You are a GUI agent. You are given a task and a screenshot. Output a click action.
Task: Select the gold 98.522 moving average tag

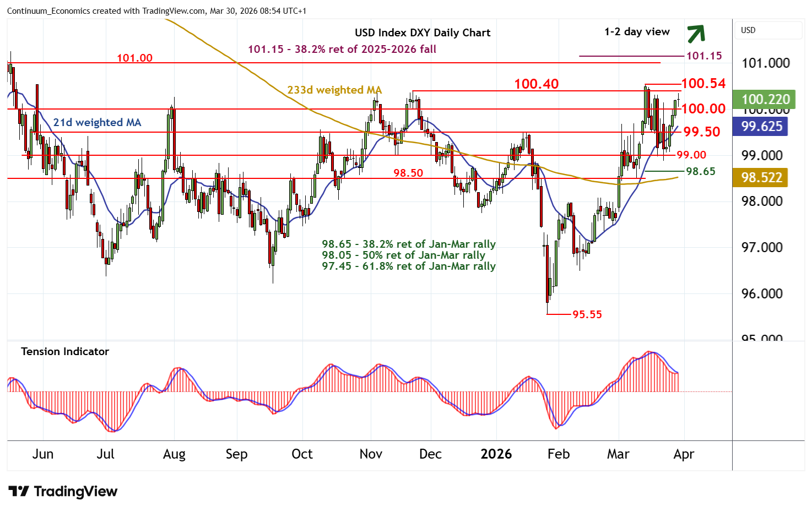761,177
